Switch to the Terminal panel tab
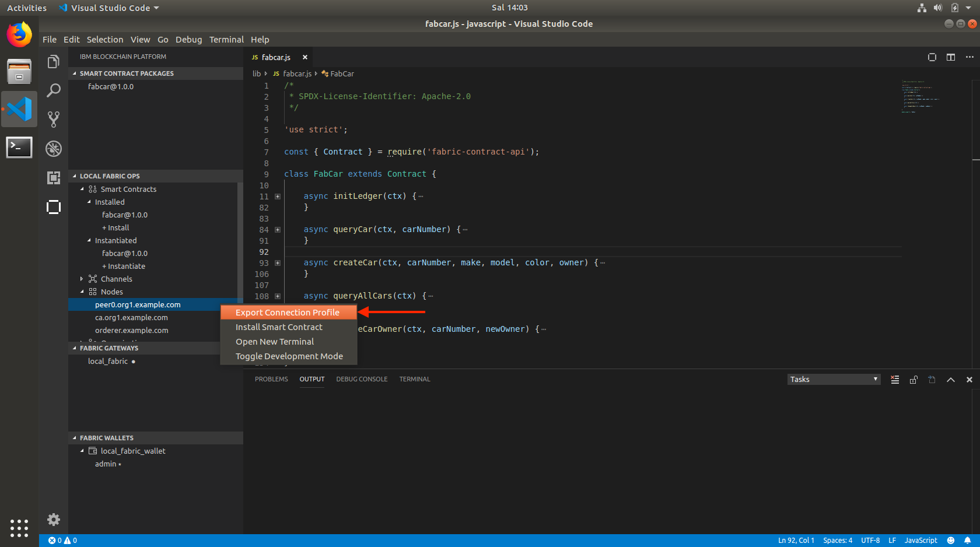The image size is (980, 547). coord(415,379)
